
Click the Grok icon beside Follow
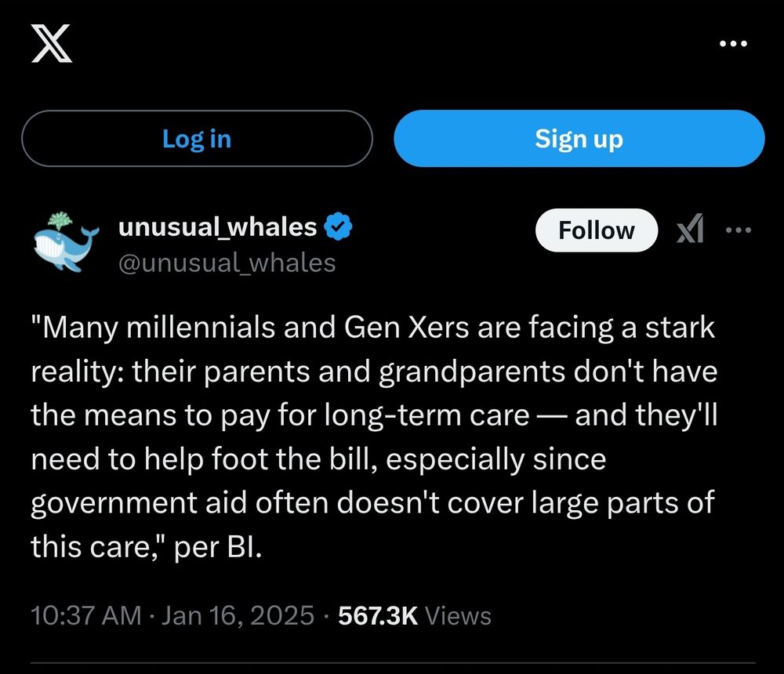(x=689, y=230)
